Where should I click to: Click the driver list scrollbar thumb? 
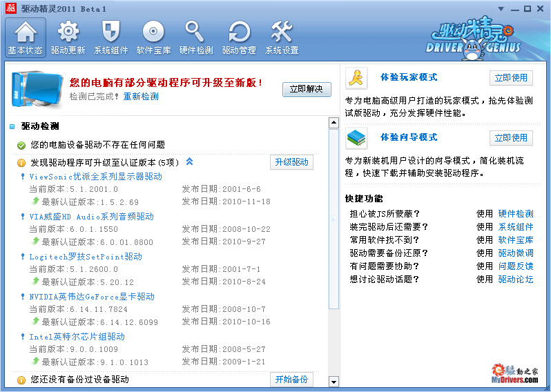(x=333, y=219)
